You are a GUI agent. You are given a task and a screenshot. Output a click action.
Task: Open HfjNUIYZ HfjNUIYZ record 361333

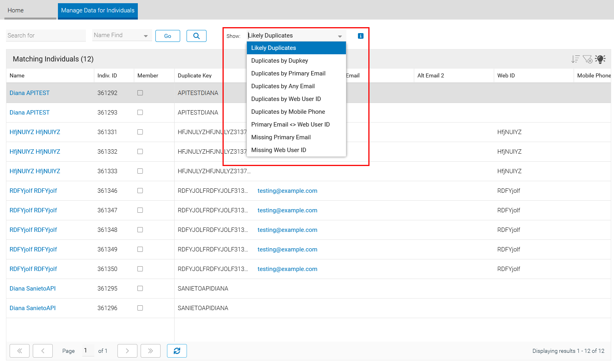[35, 171]
